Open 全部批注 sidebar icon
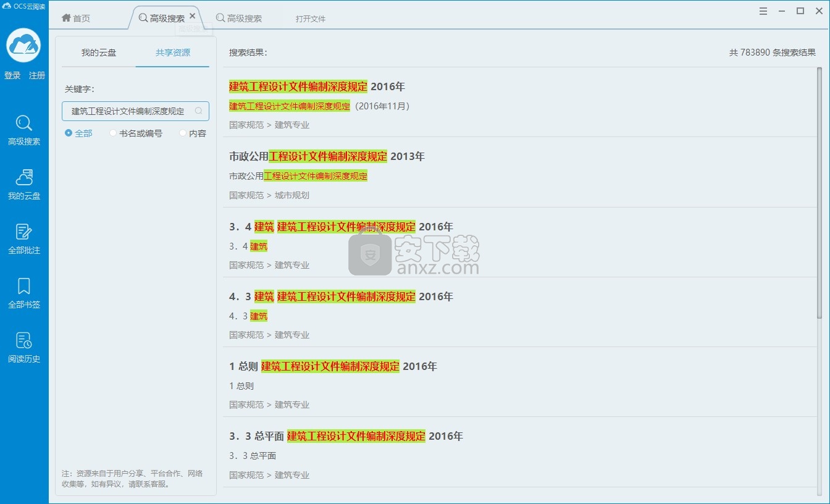The width and height of the screenshot is (830, 504). [24, 239]
